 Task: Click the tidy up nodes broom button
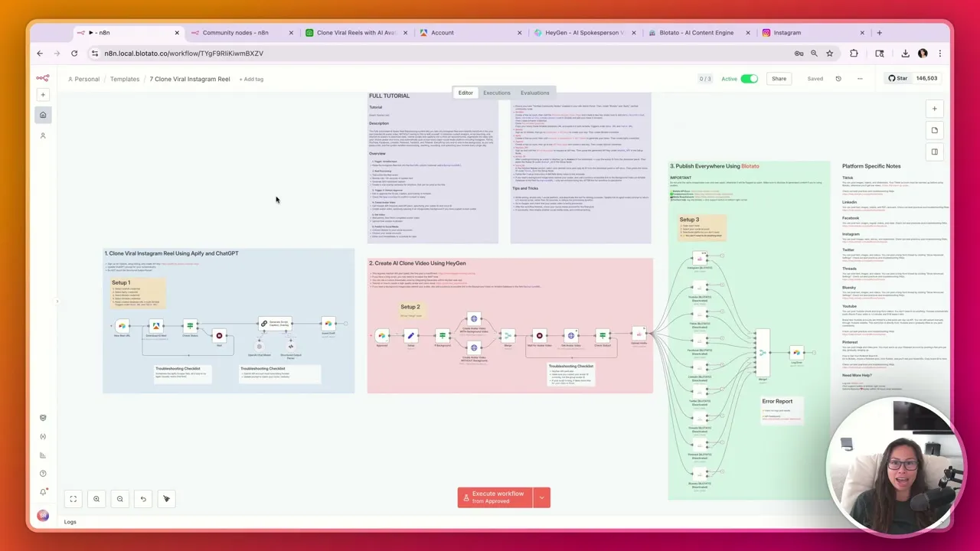pyautogui.click(x=166, y=499)
